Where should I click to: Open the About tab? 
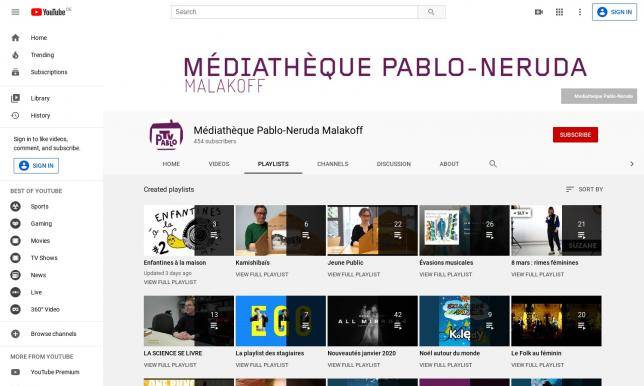click(449, 164)
